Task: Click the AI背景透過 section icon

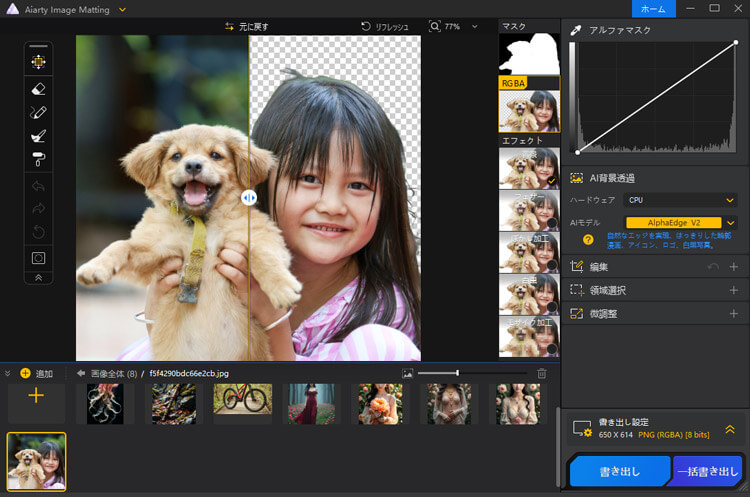Action: (576, 178)
